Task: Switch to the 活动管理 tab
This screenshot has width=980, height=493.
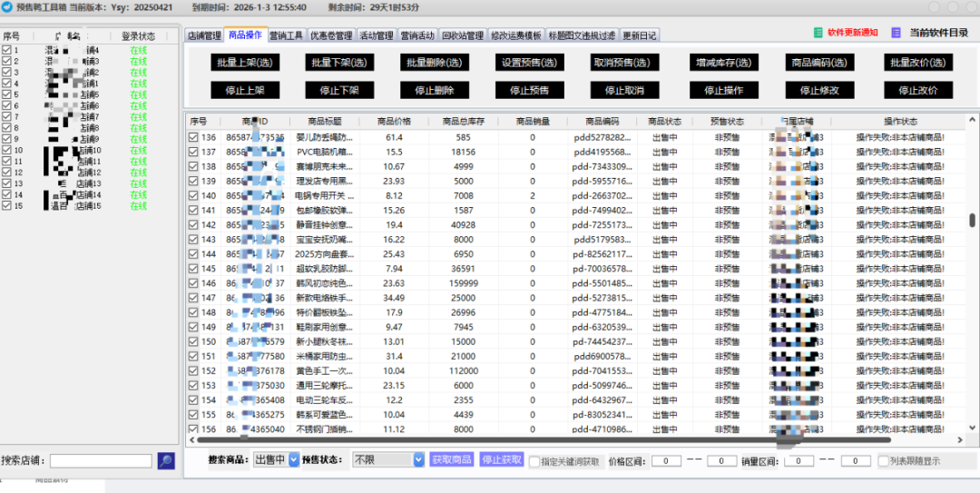Action: 377,35
